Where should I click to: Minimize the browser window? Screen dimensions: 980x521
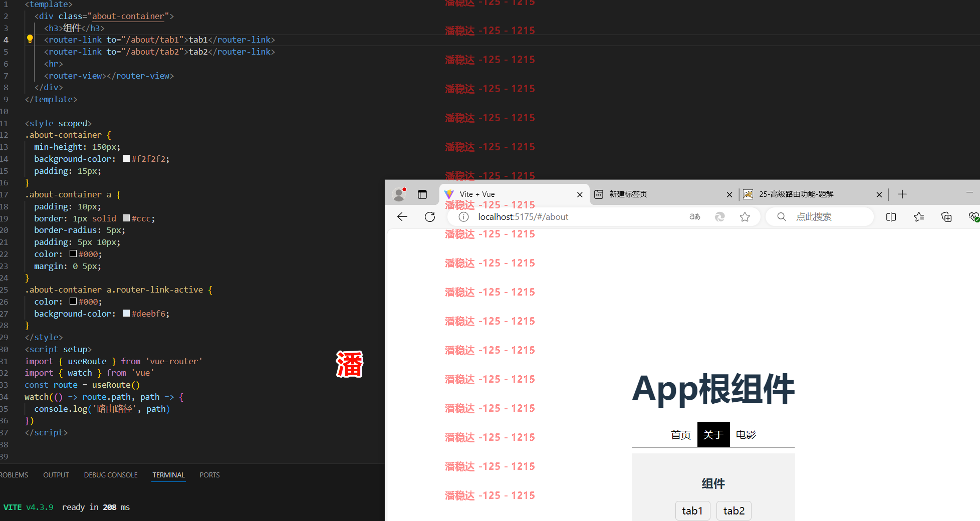point(969,192)
